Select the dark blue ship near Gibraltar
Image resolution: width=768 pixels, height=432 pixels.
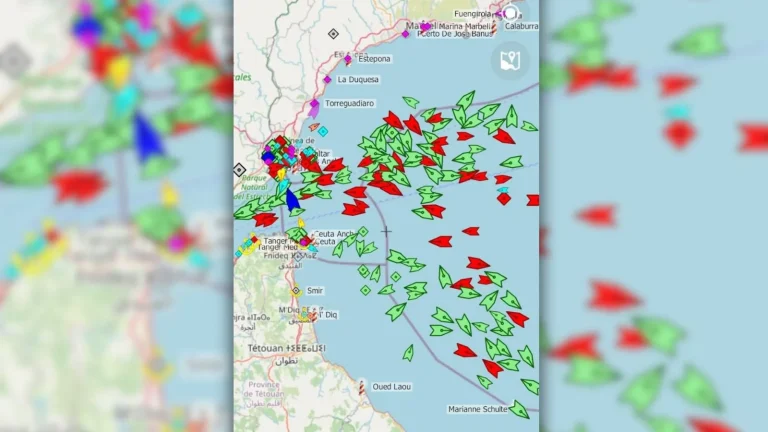[x=292, y=199]
